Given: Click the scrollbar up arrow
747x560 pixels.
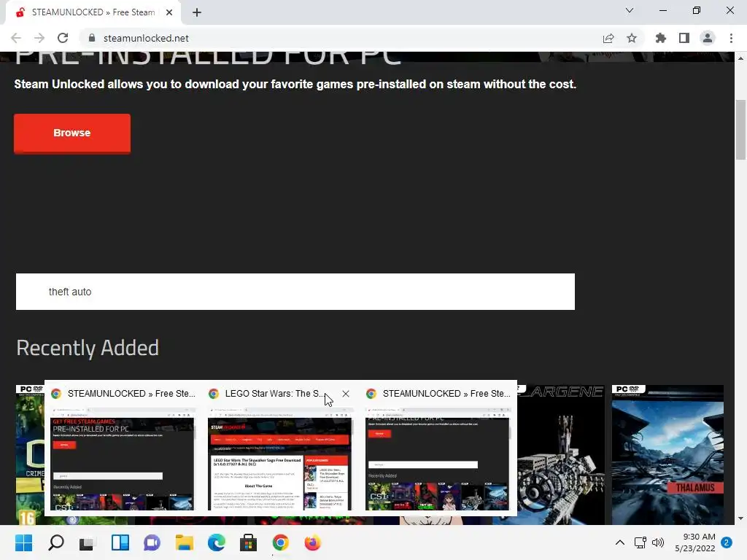Looking at the screenshot, I should click(x=741, y=58).
